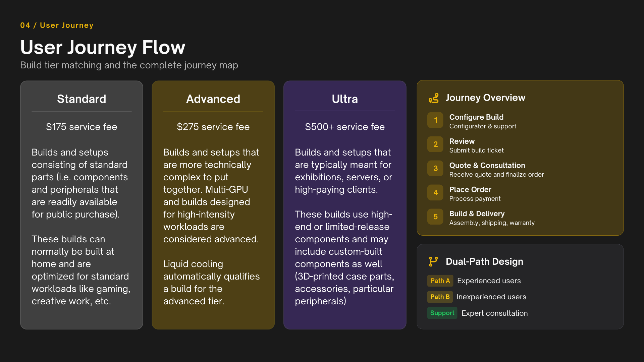The height and width of the screenshot is (362, 644).
Task: Select step 2 Review number icon
Action: [435, 144]
